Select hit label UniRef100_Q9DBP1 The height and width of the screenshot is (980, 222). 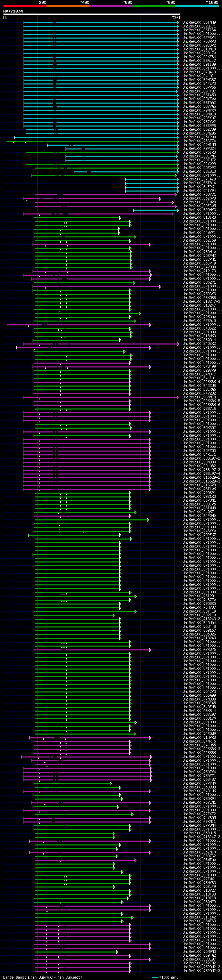pos(199,493)
